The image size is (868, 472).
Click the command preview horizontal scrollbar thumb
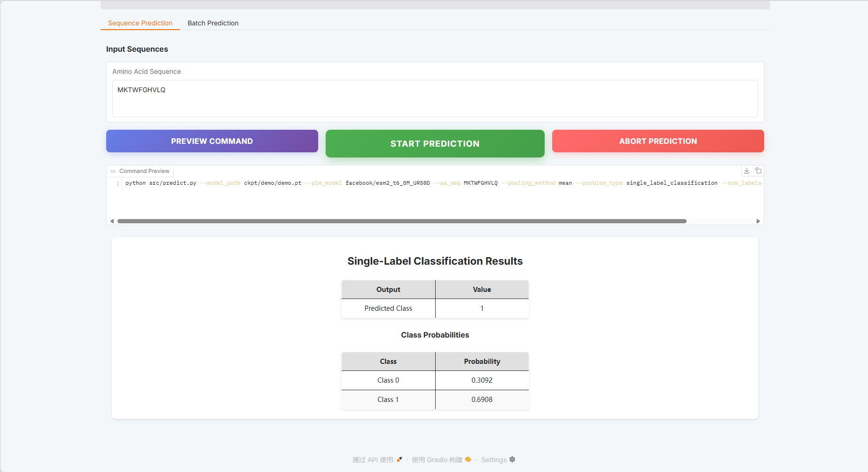402,221
